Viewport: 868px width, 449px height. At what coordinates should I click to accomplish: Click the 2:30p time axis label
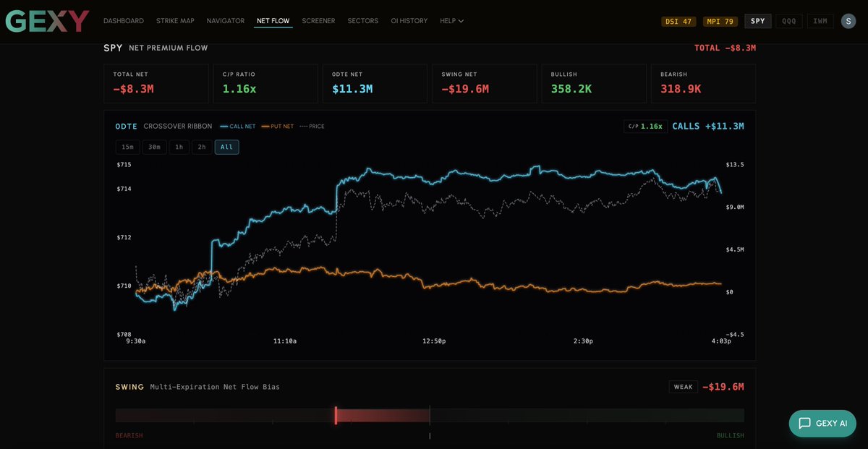tap(582, 341)
